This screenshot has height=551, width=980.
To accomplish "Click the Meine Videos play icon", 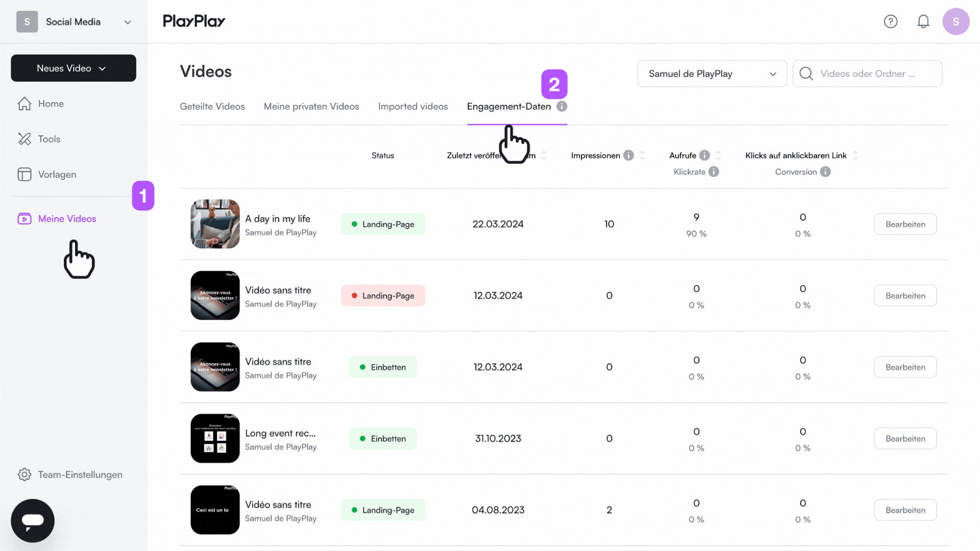I will pyautogui.click(x=24, y=219).
